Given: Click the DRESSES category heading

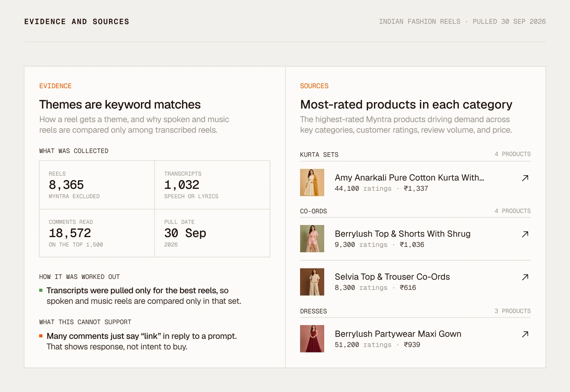Looking at the screenshot, I should (x=314, y=311).
